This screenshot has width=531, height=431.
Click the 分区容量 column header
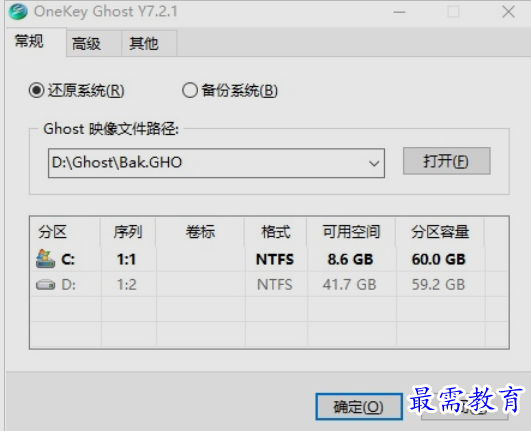[x=440, y=232]
